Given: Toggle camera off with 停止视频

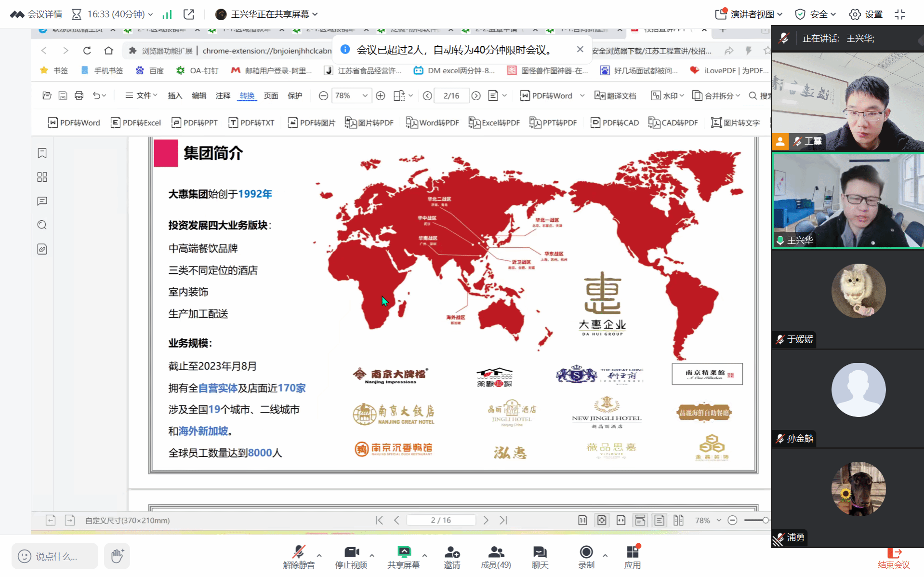Looking at the screenshot, I should coord(351,556).
